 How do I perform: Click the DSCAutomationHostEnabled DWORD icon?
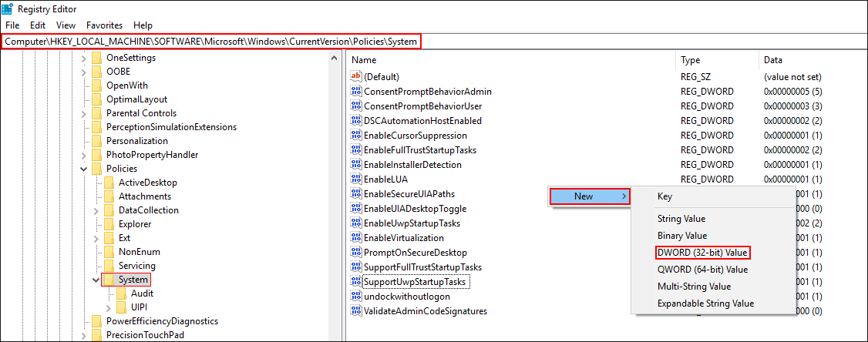point(356,121)
